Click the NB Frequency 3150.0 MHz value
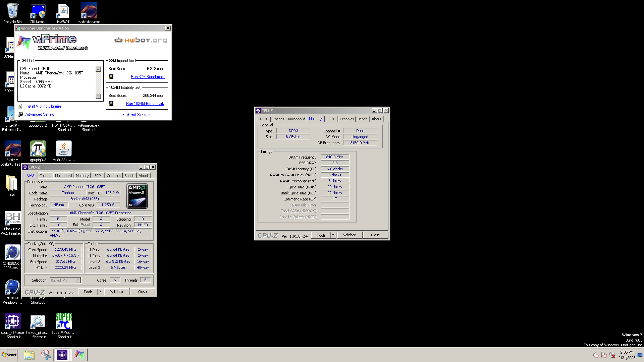This screenshot has width=644, height=362. point(360,143)
